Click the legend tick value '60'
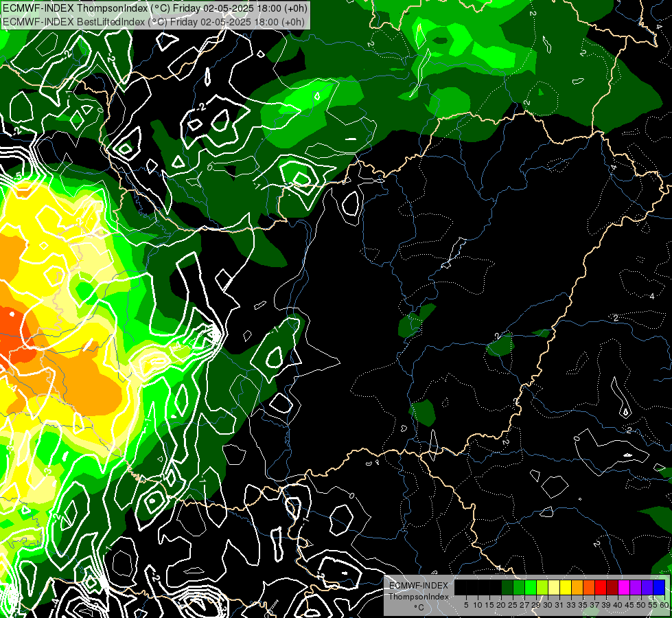 664,605
